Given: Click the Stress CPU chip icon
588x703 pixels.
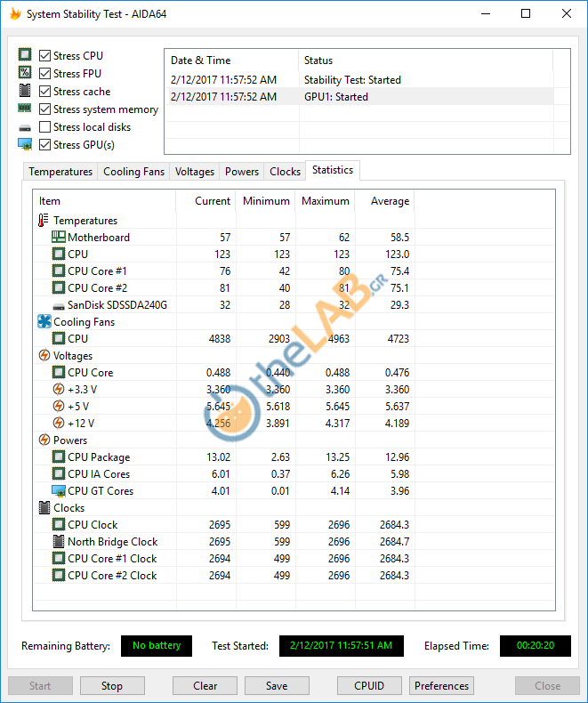Looking at the screenshot, I should (x=25, y=54).
